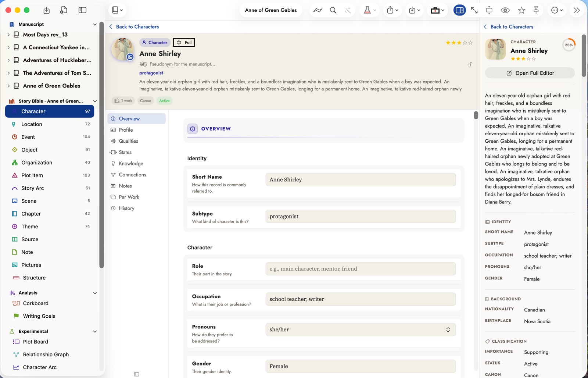Screen dimensions: 588x378
Task: Set rating using fourth header star
Action: click(x=465, y=43)
